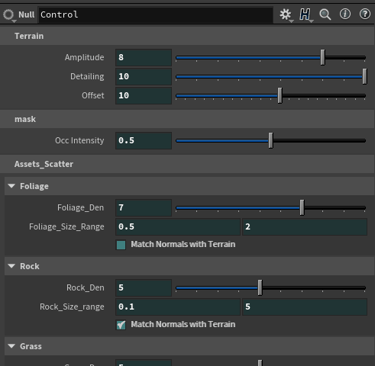This screenshot has width=375, height=366.
Task: Click the Rock_Size_range minimum value field
Action: 178,307
